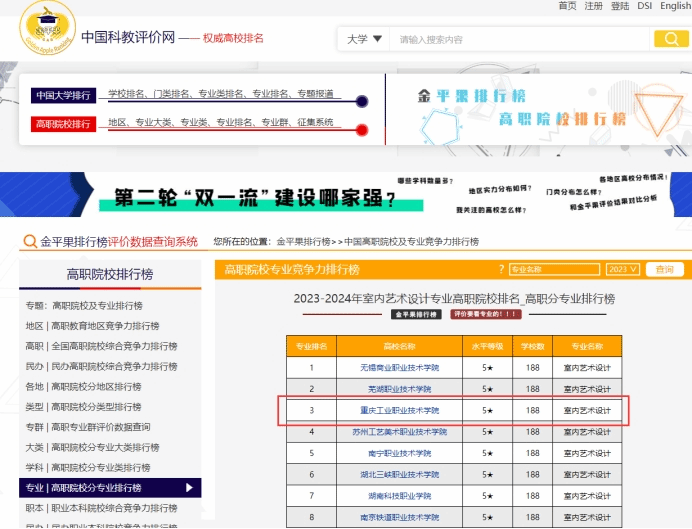Click the white arrow on 专业 menu item

pos(190,488)
